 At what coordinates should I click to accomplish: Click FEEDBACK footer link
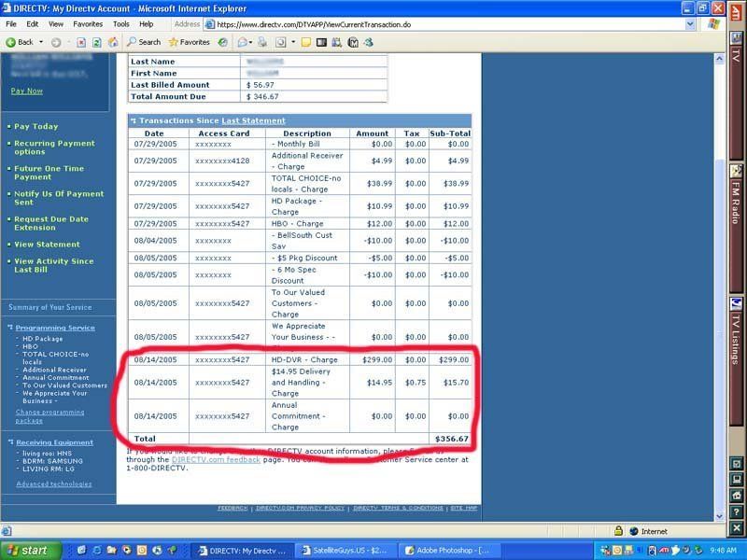point(233,508)
